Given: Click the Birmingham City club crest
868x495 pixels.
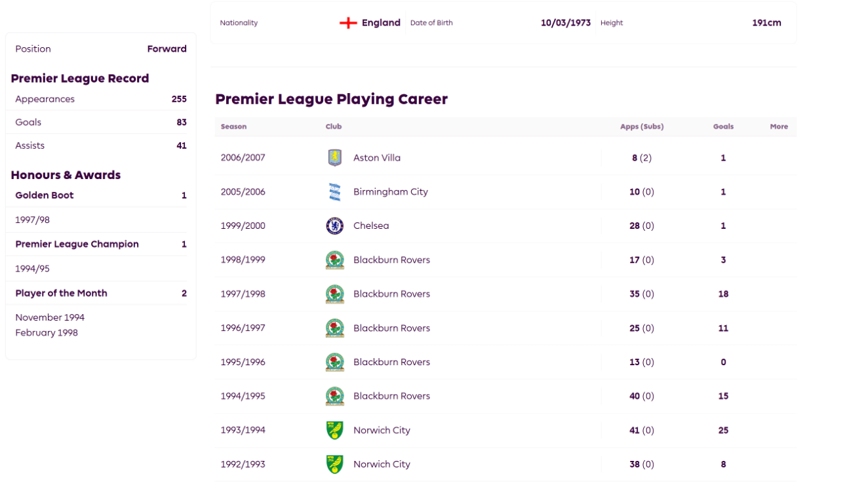Looking at the screenshot, I should point(335,192).
